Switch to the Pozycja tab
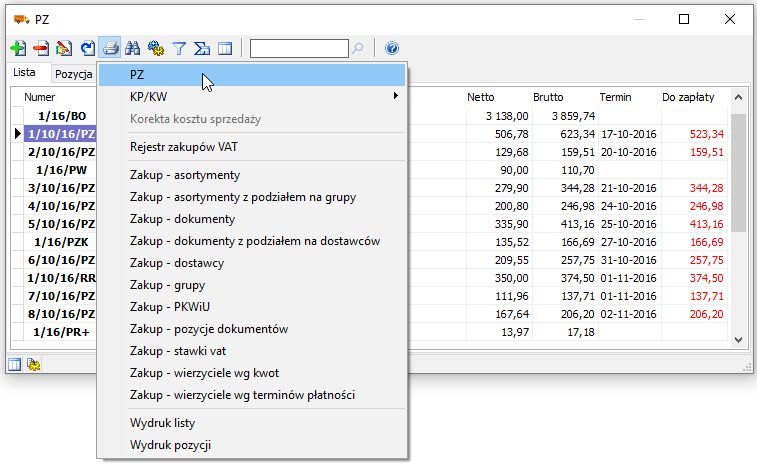The image size is (757, 465). click(x=73, y=74)
